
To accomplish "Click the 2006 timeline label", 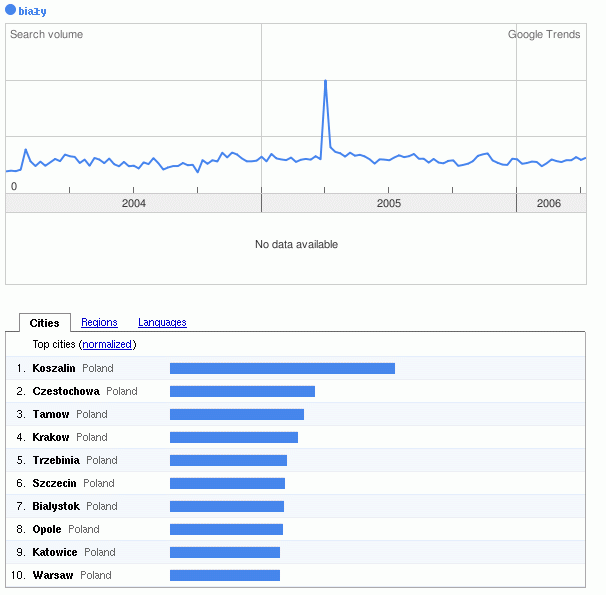I will click(548, 203).
